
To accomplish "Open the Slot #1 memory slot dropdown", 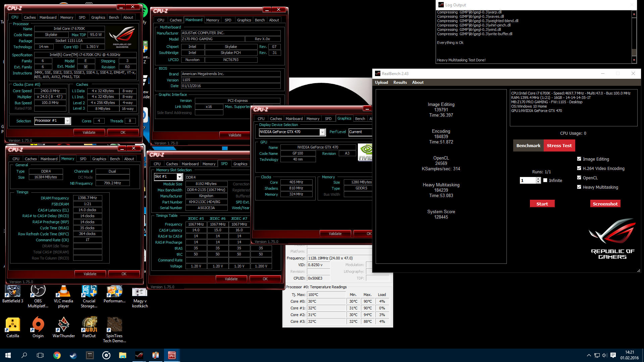I will tap(179, 177).
